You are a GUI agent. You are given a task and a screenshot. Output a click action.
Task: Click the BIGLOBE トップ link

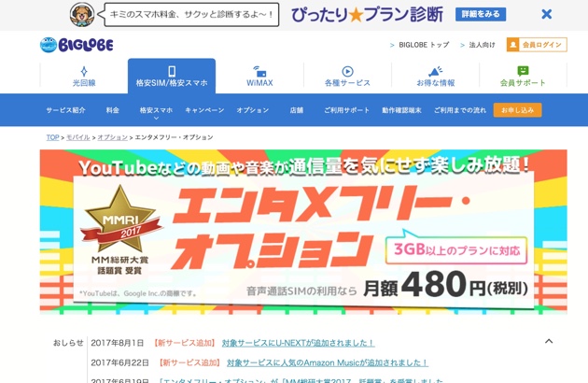point(424,45)
